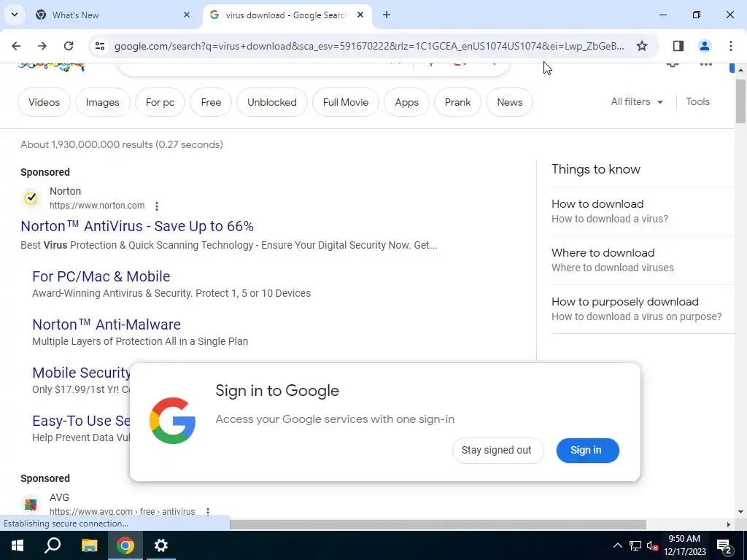Apply the Unblocked filter chip
Image resolution: width=747 pixels, height=560 pixels.
point(271,102)
